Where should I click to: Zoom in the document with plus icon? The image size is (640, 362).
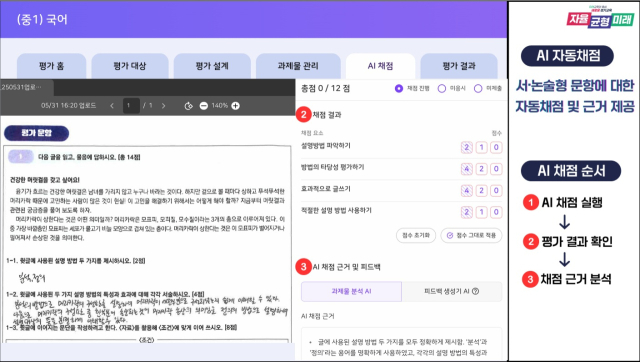pyautogui.click(x=236, y=106)
